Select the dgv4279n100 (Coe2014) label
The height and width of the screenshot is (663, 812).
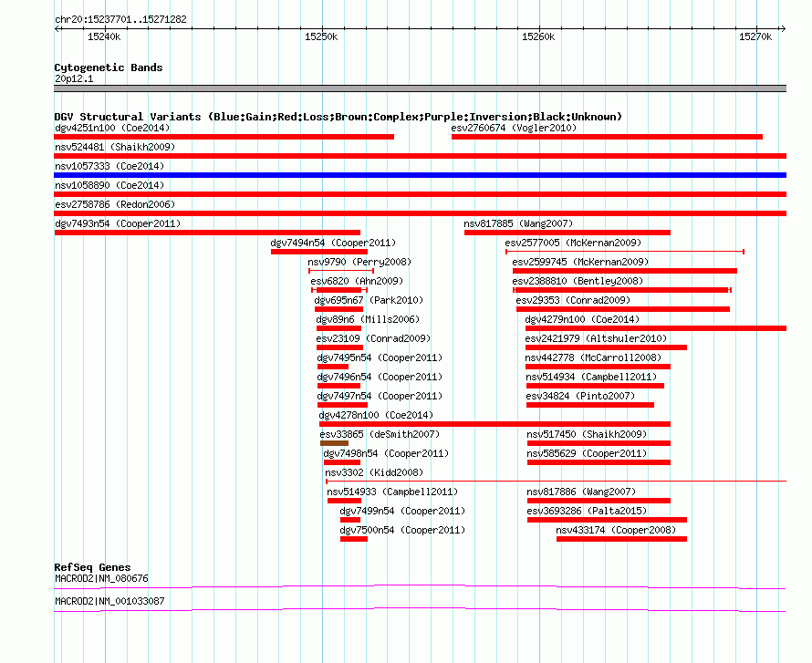tap(583, 319)
